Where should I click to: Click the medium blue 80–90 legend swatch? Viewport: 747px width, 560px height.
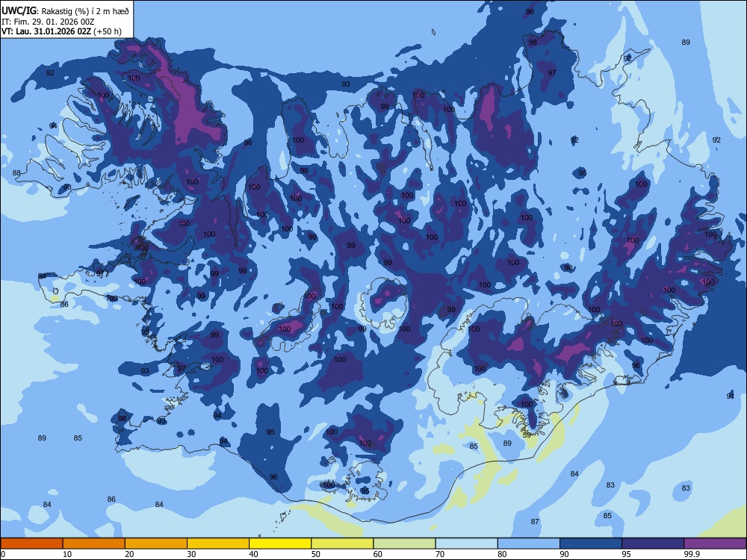tap(529, 544)
